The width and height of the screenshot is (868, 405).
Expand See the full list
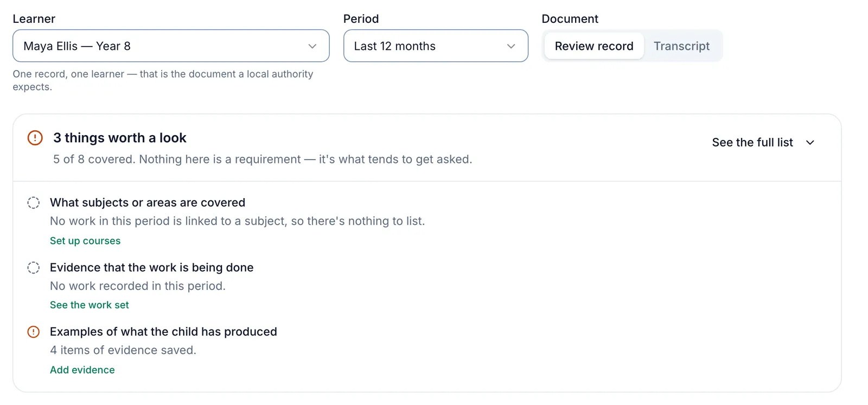(x=763, y=142)
